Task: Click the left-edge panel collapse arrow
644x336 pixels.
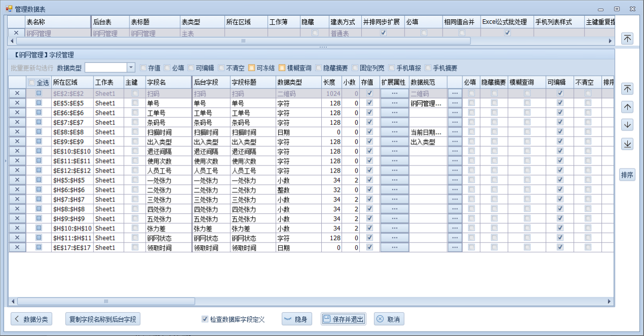Action: pyautogui.click(x=5, y=161)
